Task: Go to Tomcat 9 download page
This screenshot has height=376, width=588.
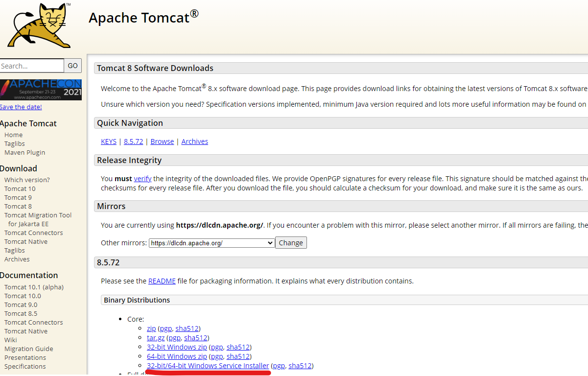Action: click(18, 197)
